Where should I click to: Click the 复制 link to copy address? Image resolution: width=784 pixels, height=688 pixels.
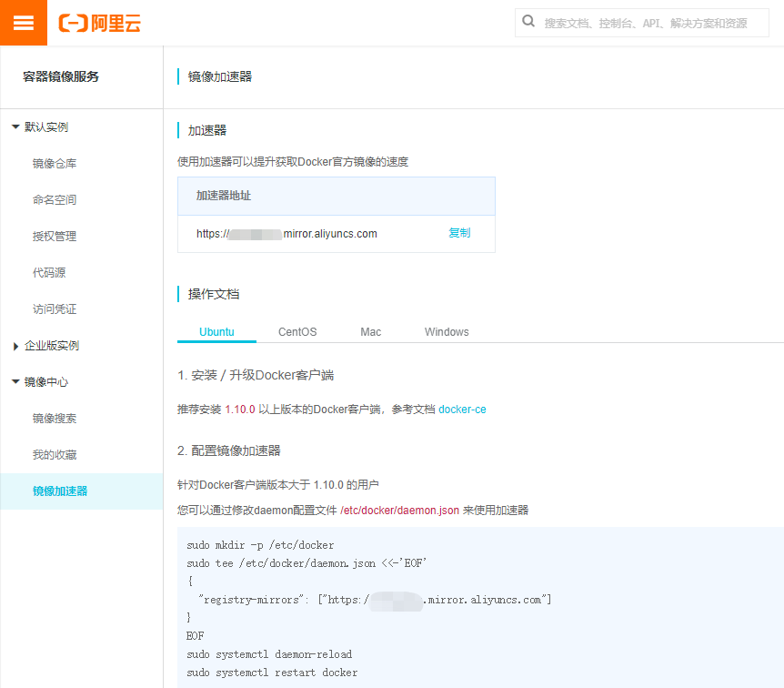459,233
